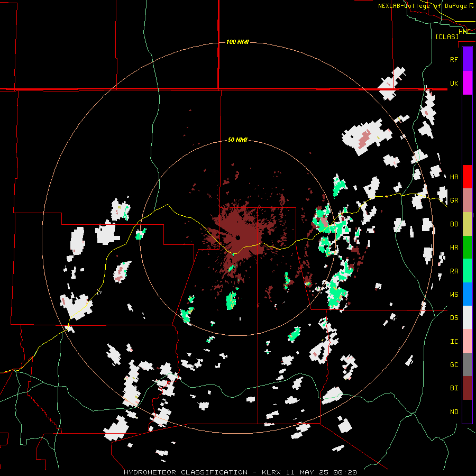Click the DS legend label
476x476 pixels.
[x=454, y=317]
